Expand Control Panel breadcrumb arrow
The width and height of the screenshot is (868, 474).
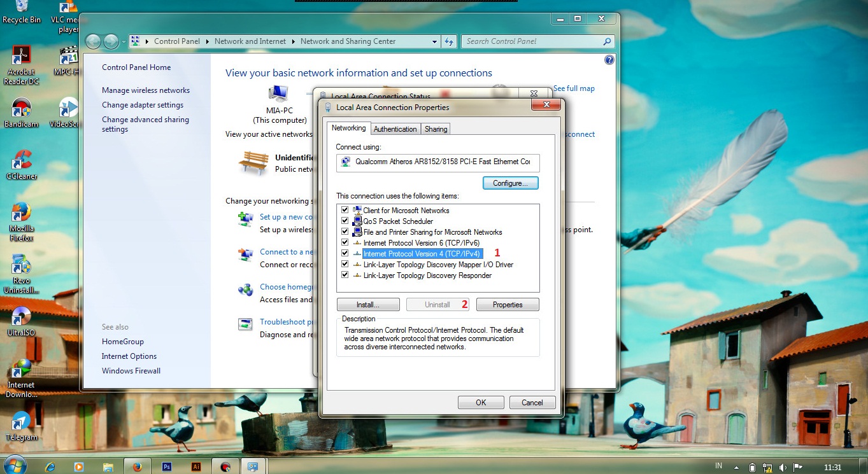point(208,41)
